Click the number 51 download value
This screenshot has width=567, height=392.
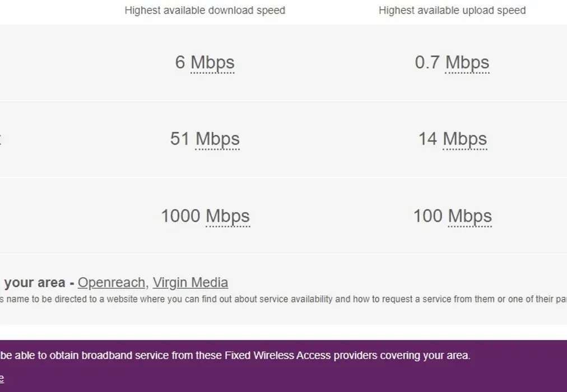pos(180,139)
